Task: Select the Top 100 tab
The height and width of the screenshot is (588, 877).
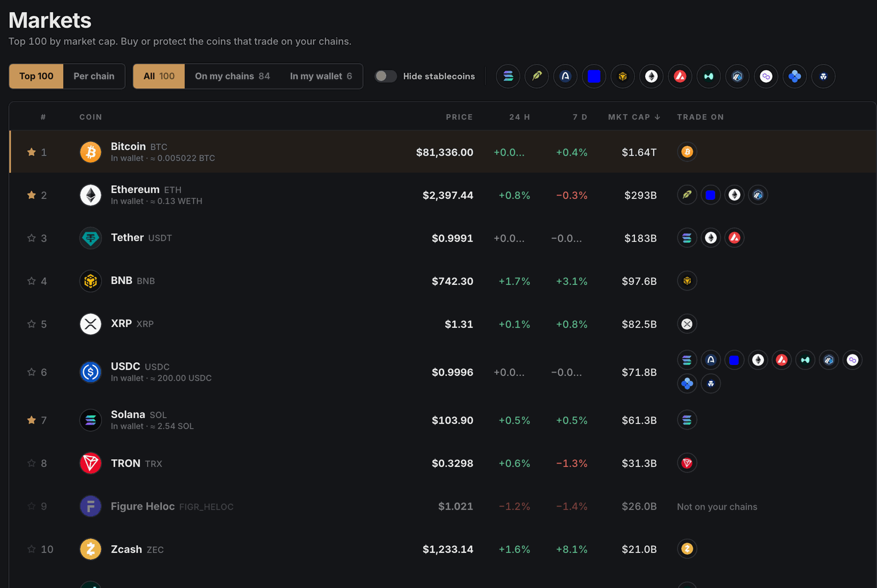Action: [36, 76]
